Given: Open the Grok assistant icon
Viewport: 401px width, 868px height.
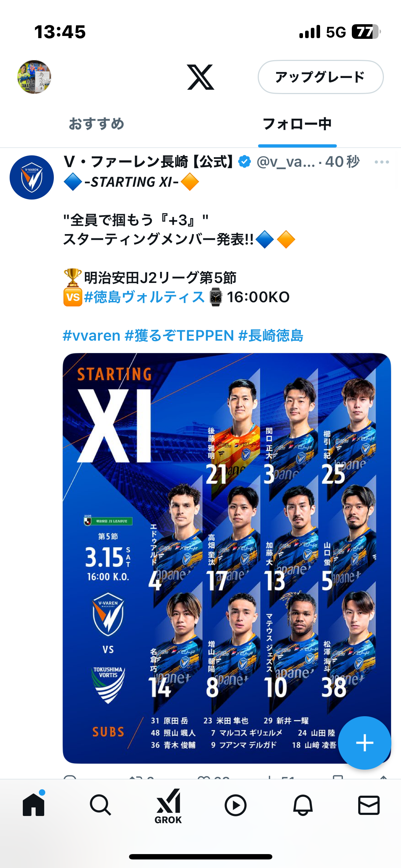Looking at the screenshot, I should pyautogui.click(x=168, y=806).
